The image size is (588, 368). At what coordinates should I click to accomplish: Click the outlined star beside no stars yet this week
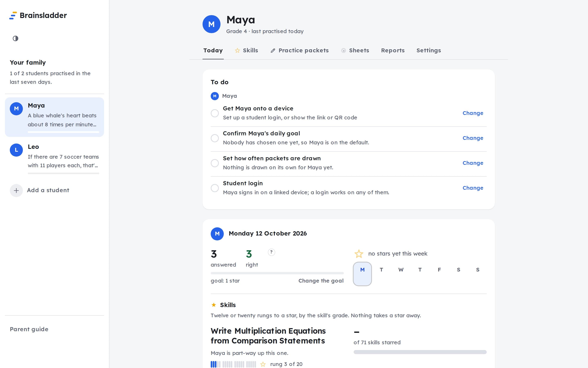tap(359, 254)
